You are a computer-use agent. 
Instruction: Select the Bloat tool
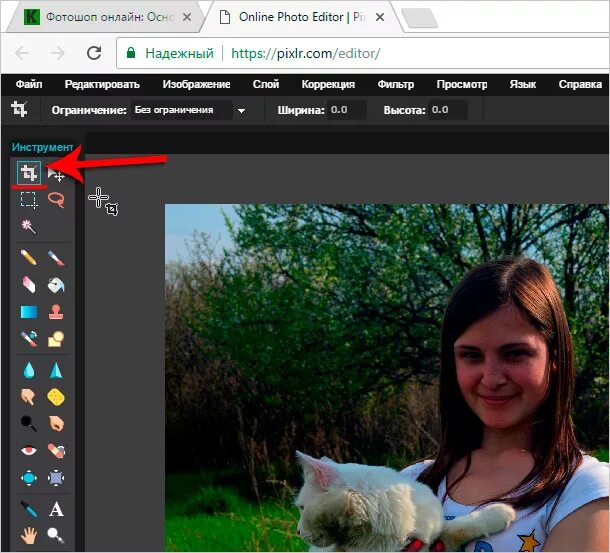(x=29, y=478)
